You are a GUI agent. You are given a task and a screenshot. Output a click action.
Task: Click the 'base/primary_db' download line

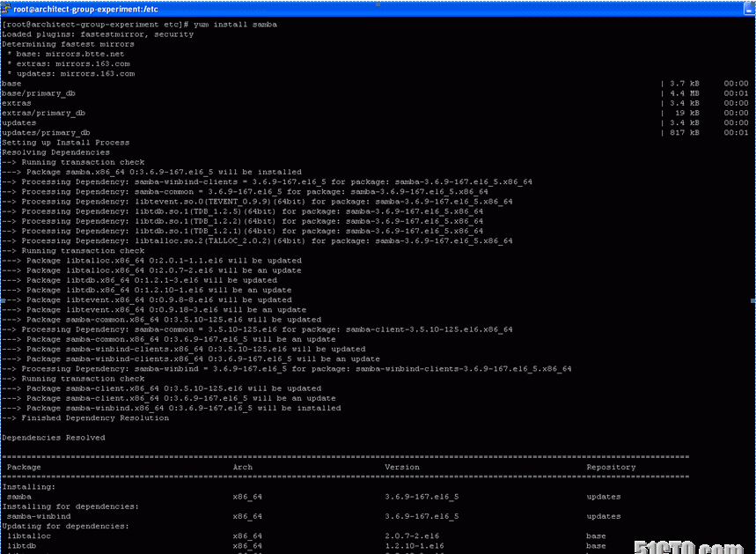[39, 93]
